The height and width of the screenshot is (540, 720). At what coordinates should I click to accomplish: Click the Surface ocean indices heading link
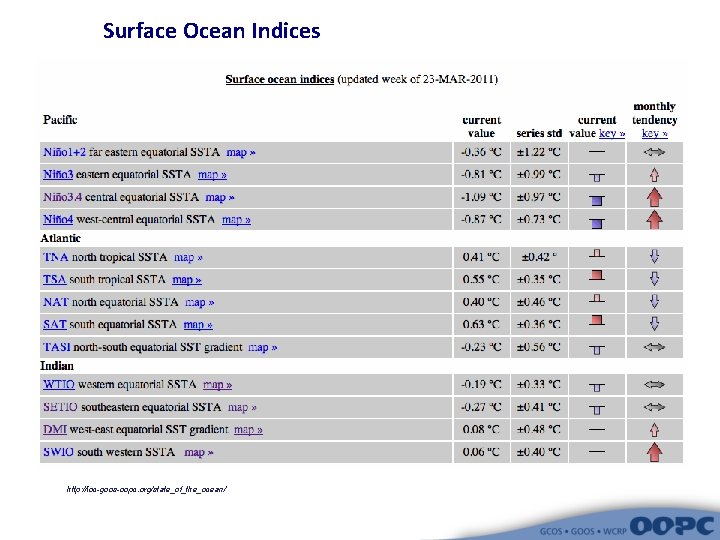click(x=280, y=79)
